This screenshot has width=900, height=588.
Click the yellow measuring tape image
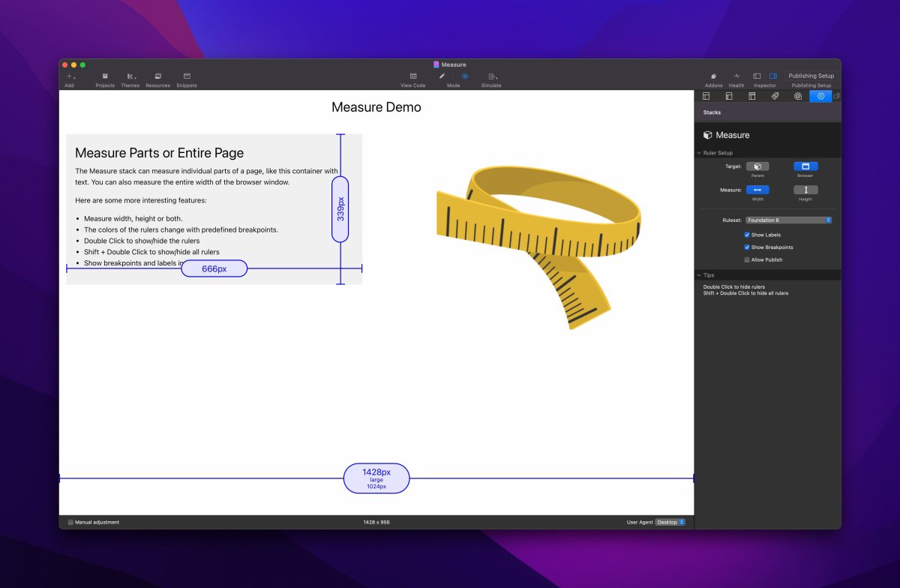point(538,246)
